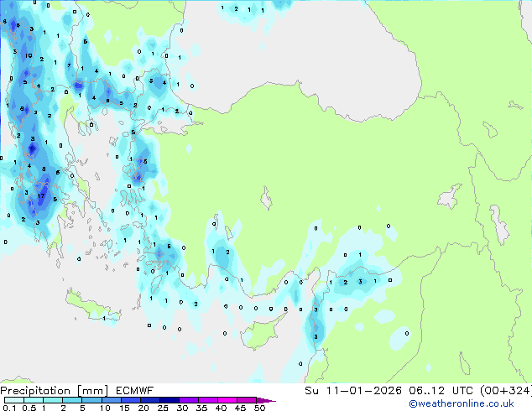Click legend label "40"
Screen dimensions: 532x411
point(221,408)
